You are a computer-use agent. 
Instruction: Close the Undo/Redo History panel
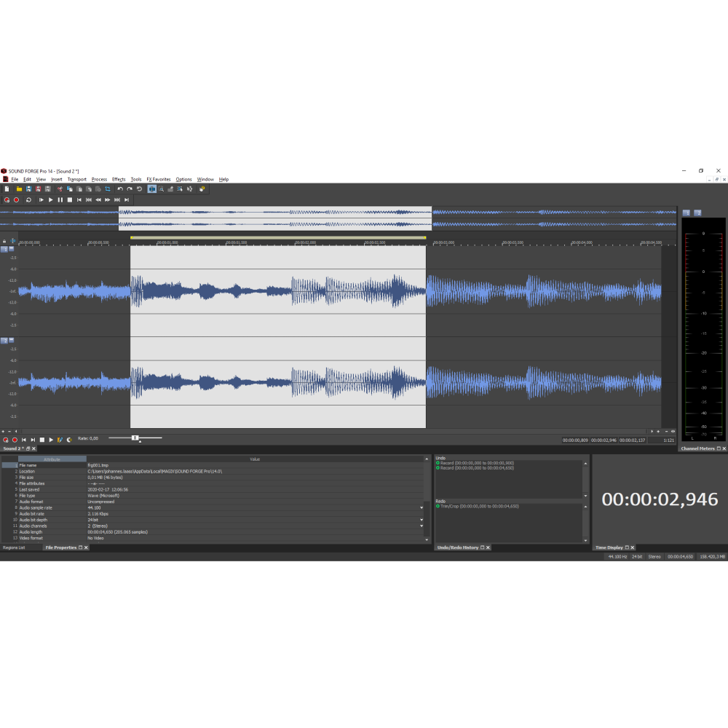pyautogui.click(x=488, y=547)
